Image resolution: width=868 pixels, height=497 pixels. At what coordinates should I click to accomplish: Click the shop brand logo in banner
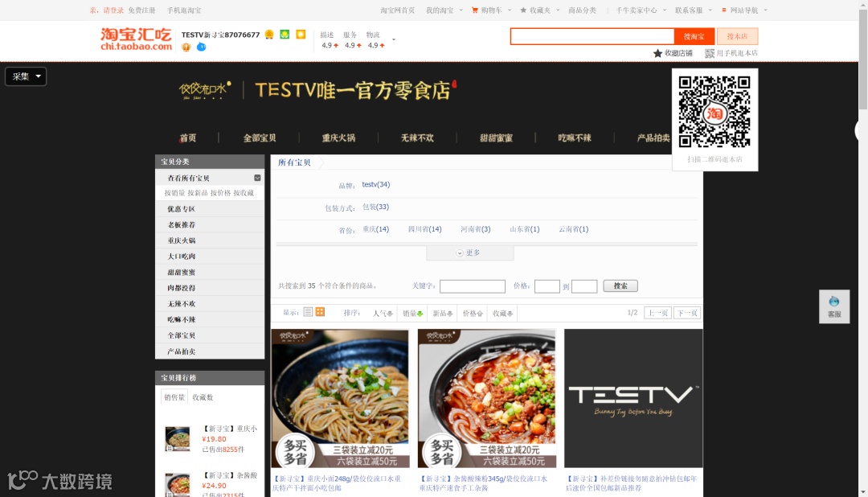[x=205, y=90]
